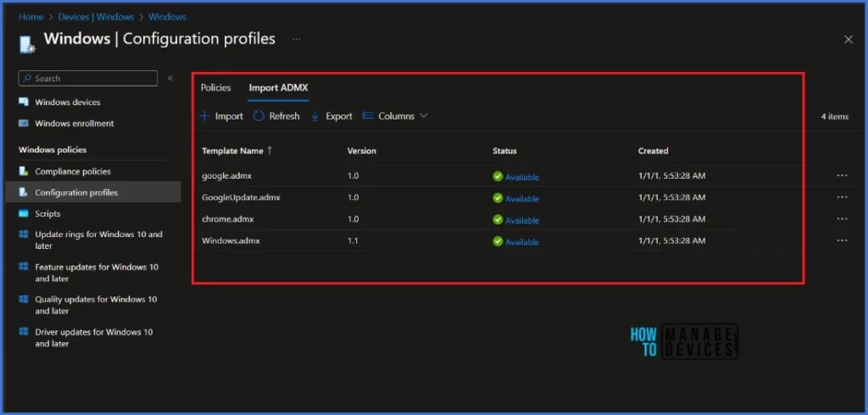
Task: Select Configuration profiles in the sidebar
Action: pos(76,192)
